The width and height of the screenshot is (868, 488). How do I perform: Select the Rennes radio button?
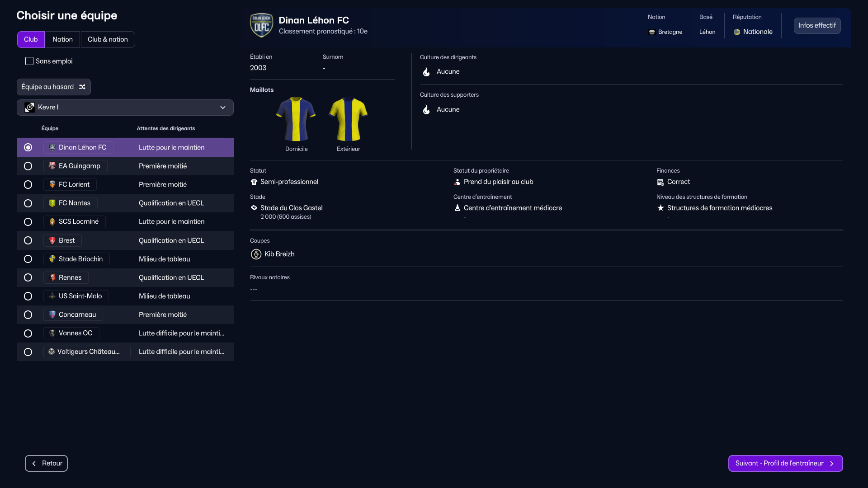[x=28, y=277]
